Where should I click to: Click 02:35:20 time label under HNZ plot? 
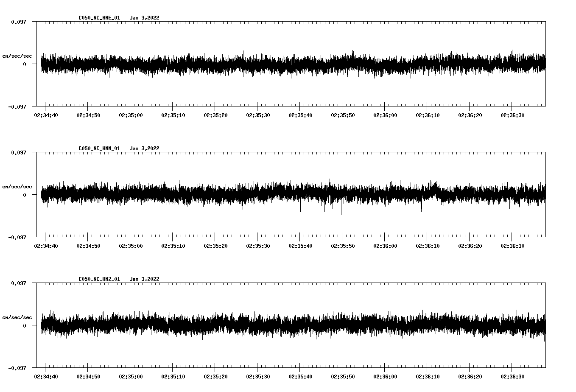point(215,377)
